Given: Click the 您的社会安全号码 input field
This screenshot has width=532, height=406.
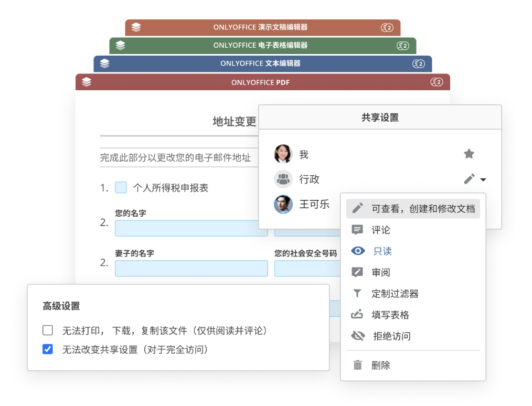Looking at the screenshot, I should [307, 268].
